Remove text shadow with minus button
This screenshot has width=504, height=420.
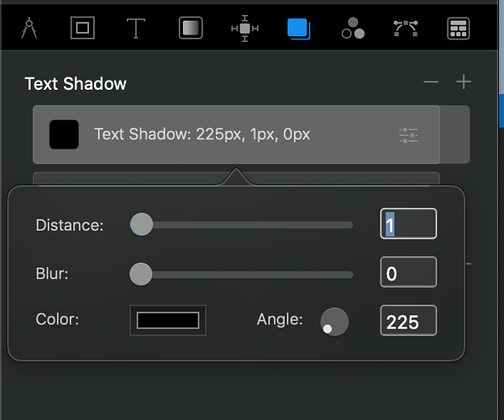431,82
